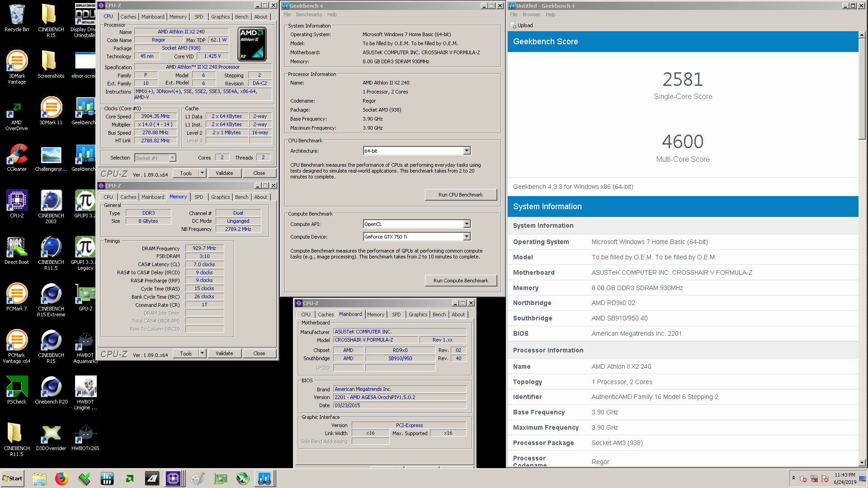This screenshot has height=488, width=868.
Task: Select the DRAM Frequency 929.7 MHz field
Action: pos(204,248)
